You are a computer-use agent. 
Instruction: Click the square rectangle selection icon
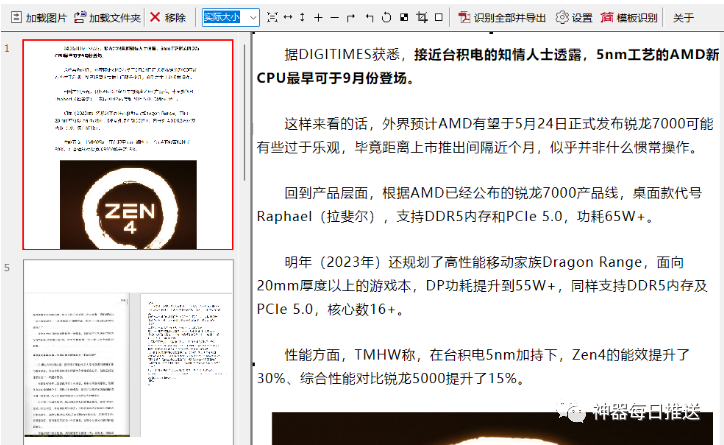coord(439,18)
